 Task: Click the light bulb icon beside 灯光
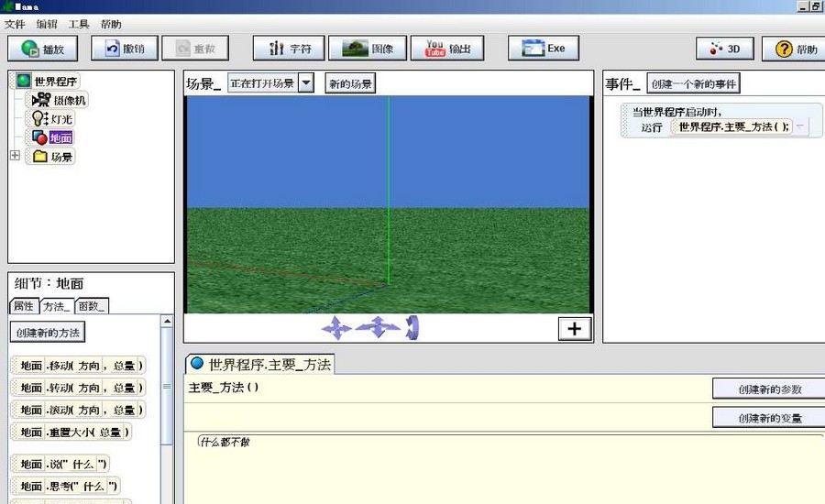point(40,119)
